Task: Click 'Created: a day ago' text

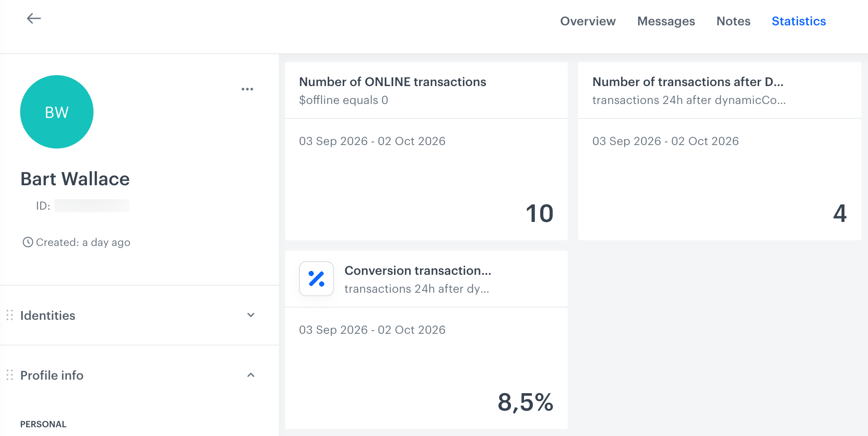Action: click(x=83, y=242)
